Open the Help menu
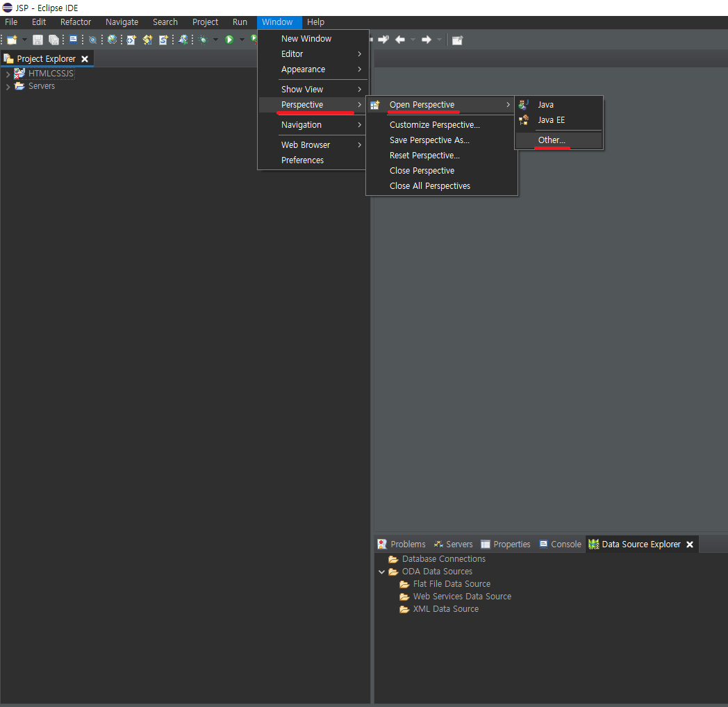 [315, 22]
